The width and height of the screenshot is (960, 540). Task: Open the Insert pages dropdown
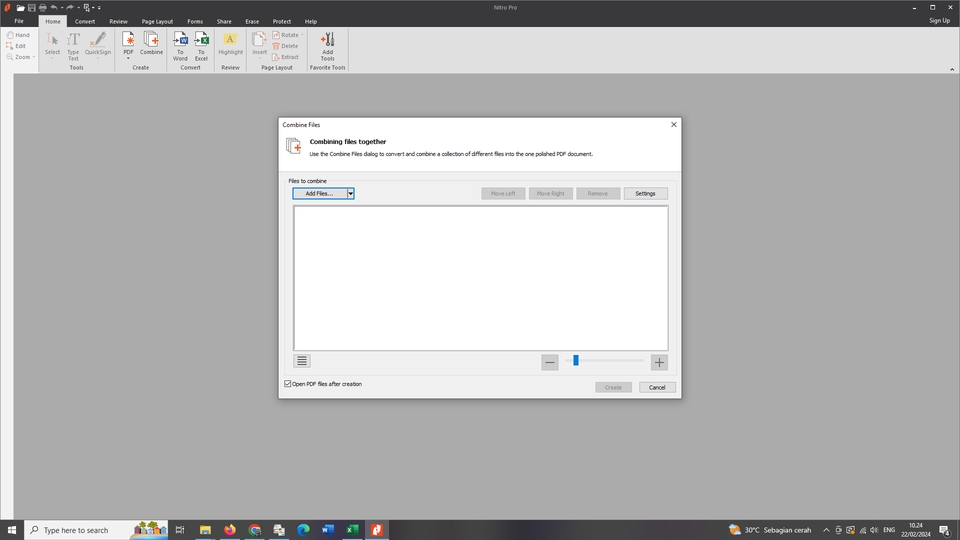pos(260,59)
